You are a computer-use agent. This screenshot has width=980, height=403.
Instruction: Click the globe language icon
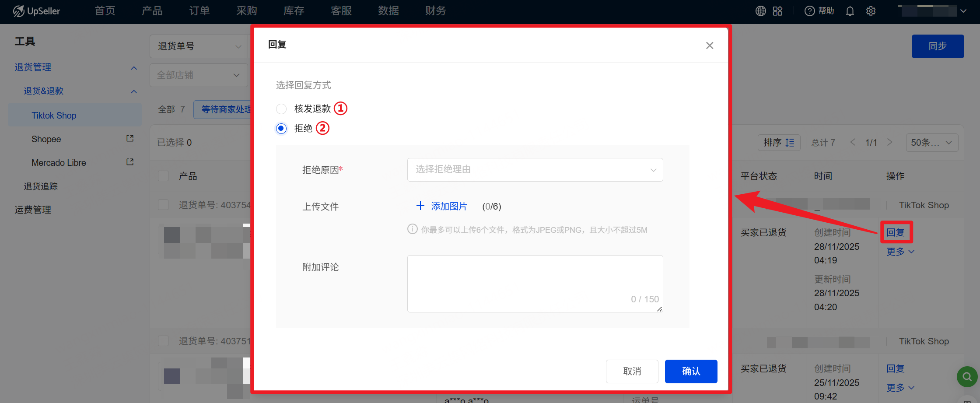tap(760, 11)
